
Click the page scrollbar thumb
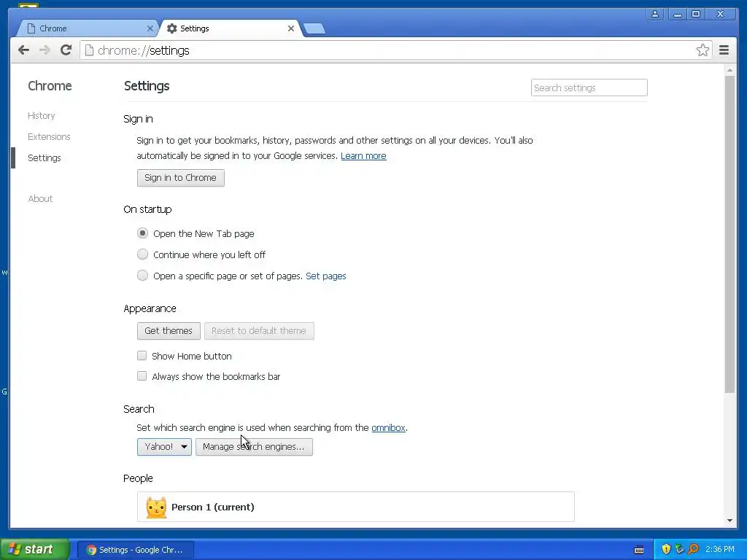tap(729, 233)
